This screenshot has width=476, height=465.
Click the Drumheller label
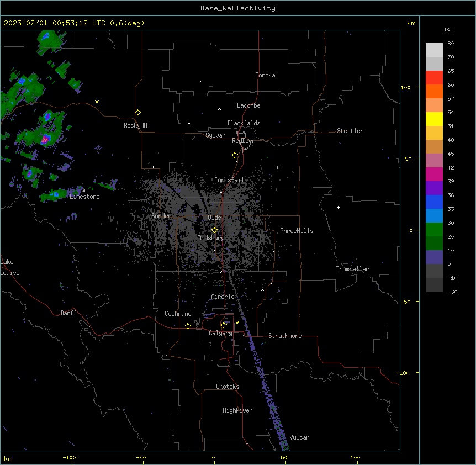point(352,269)
